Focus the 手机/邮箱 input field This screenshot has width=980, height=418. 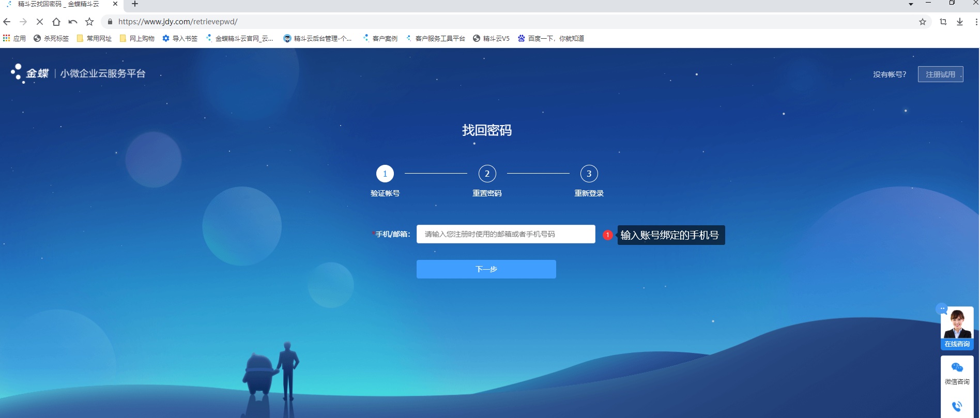506,234
